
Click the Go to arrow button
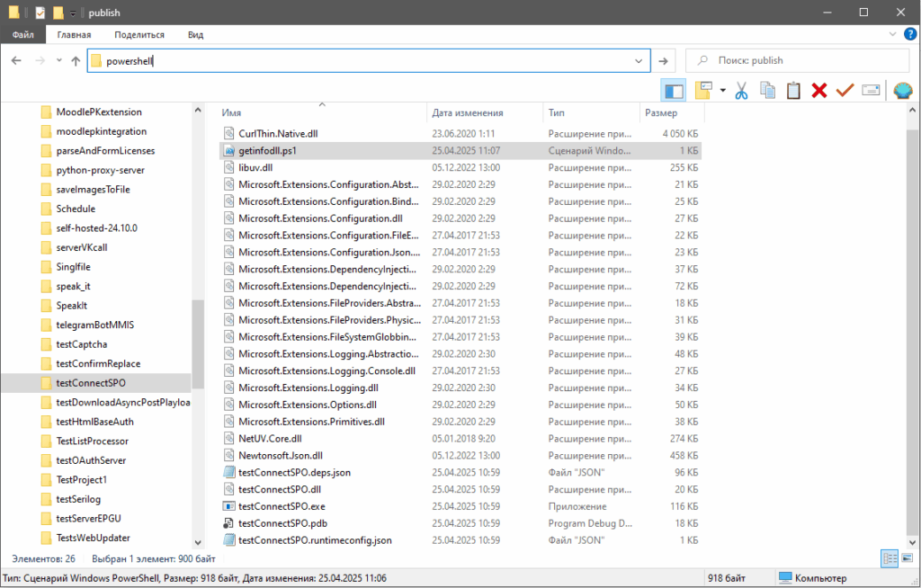pos(663,60)
